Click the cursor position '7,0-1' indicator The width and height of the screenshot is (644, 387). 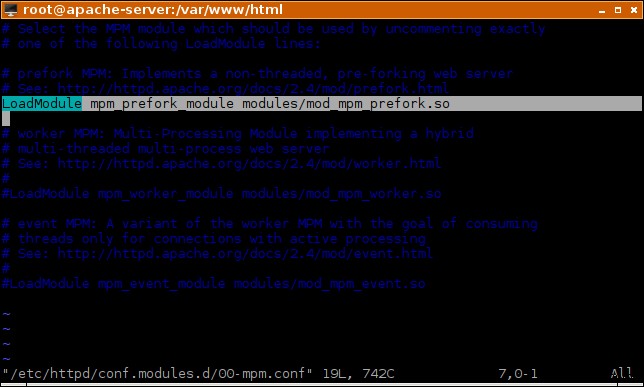pyautogui.click(x=518, y=373)
